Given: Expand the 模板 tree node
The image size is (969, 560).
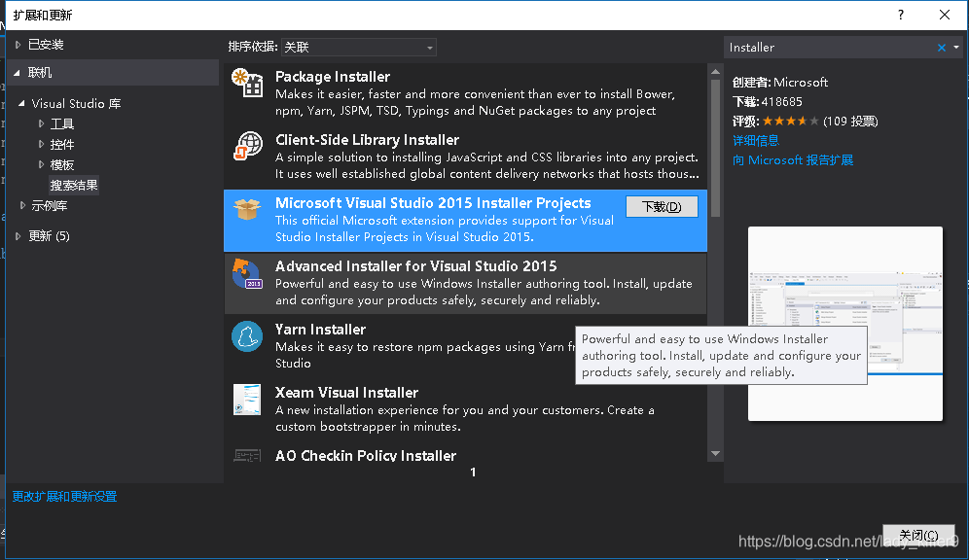Looking at the screenshot, I should [x=42, y=165].
